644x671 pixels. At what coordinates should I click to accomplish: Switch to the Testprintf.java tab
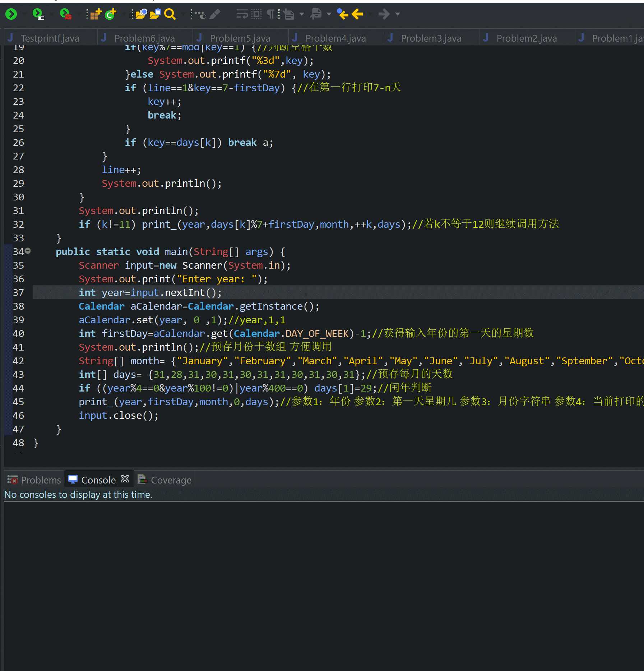coord(50,38)
